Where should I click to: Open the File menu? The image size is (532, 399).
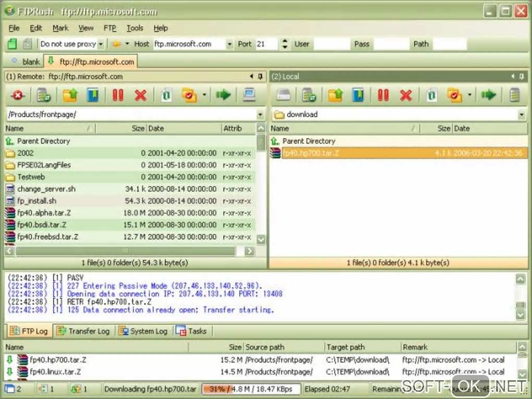pyautogui.click(x=14, y=28)
